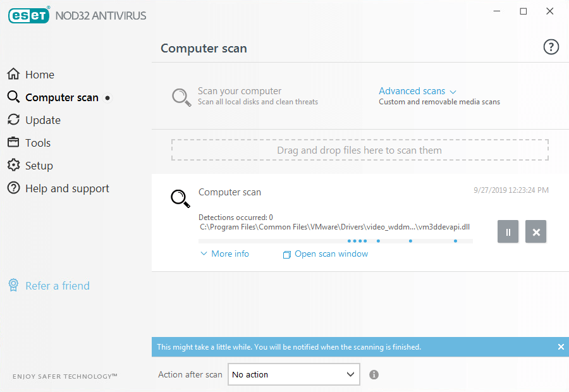Viewport: 569px width, 392px height.
Task: Open the Action after scan dropdown
Action: (293, 374)
